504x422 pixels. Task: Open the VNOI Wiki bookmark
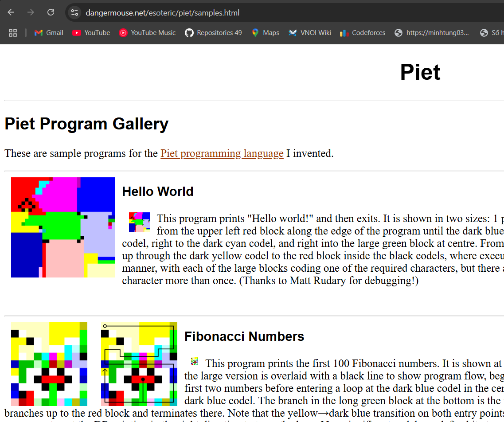[x=310, y=33]
